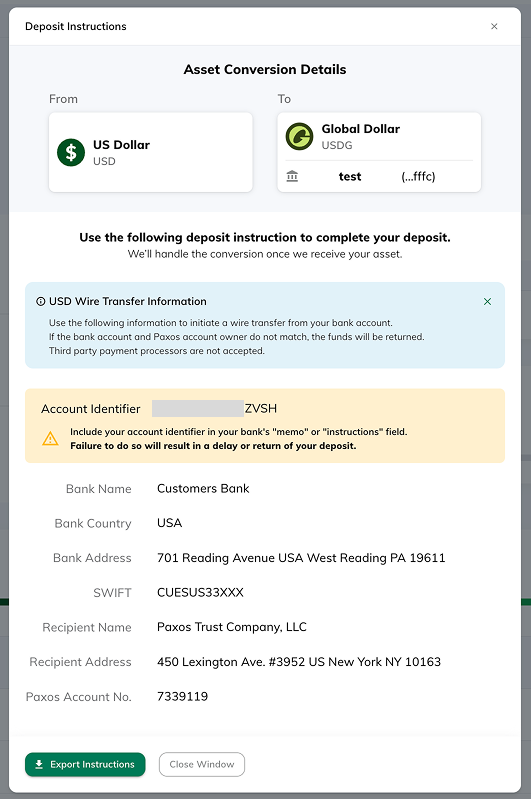Click the yellow warning triangle icon
The height and width of the screenshot is (799, 531).
click(x=50, y=439)
